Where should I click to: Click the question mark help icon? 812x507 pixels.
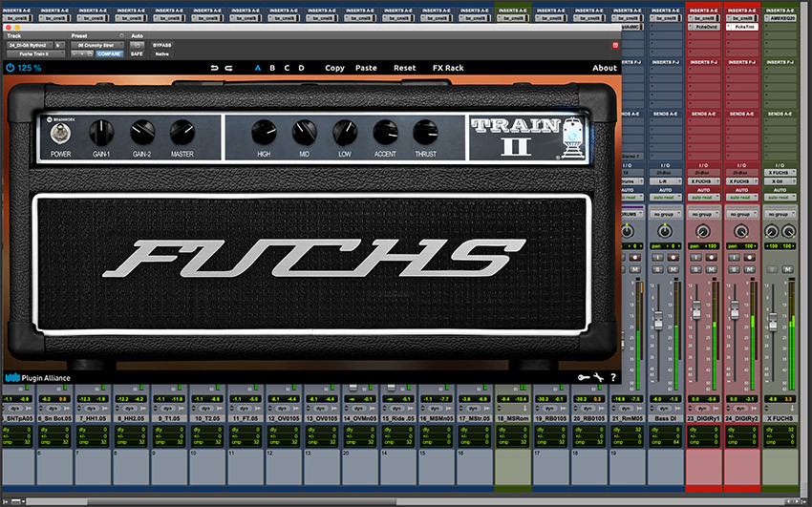coord(612,378)
